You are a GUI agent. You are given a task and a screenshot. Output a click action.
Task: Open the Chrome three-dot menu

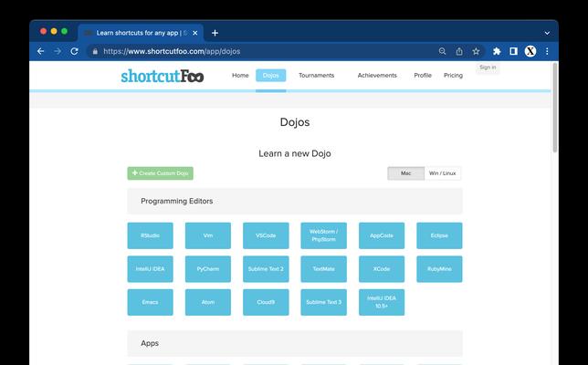click(x=547, y=51)
